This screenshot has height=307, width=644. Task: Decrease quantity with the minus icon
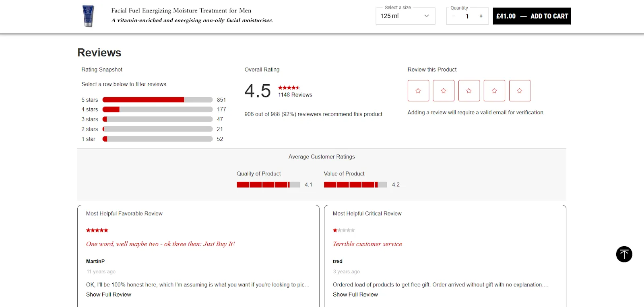[454, 16]
